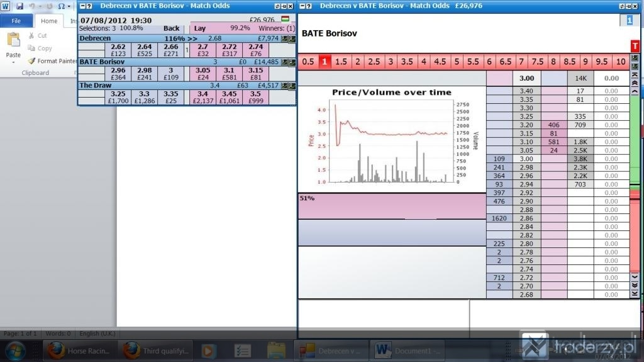
Task: Lay Debrecen at 2.7
Action: [203, 50]
